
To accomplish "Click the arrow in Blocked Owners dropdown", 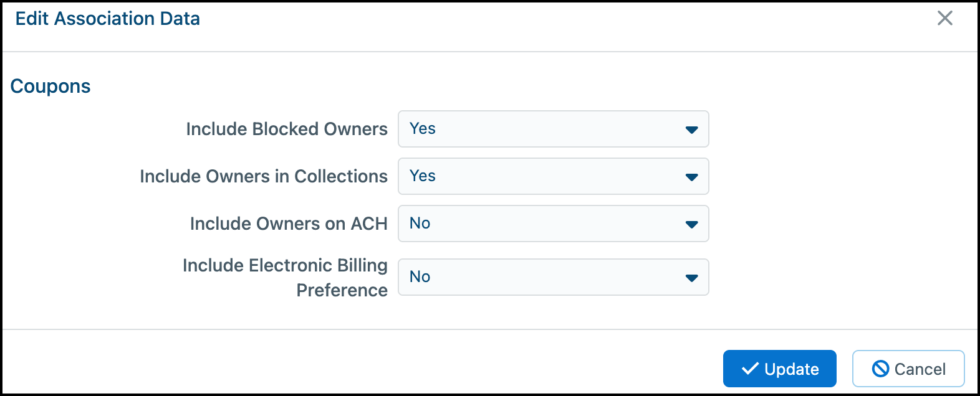I will tap(691, 130).
